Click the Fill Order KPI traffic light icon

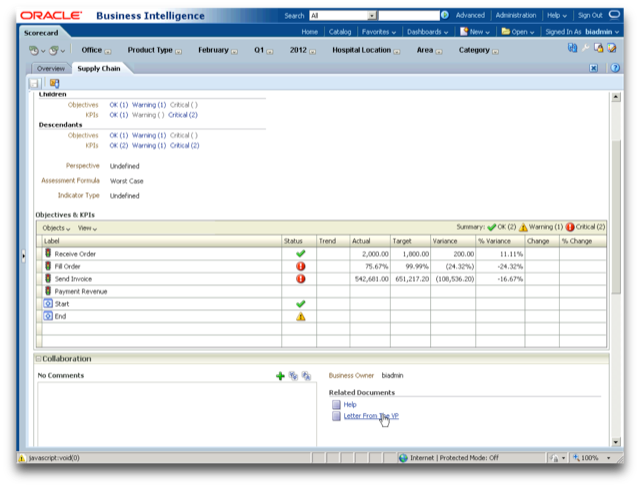tap(48, 266)
